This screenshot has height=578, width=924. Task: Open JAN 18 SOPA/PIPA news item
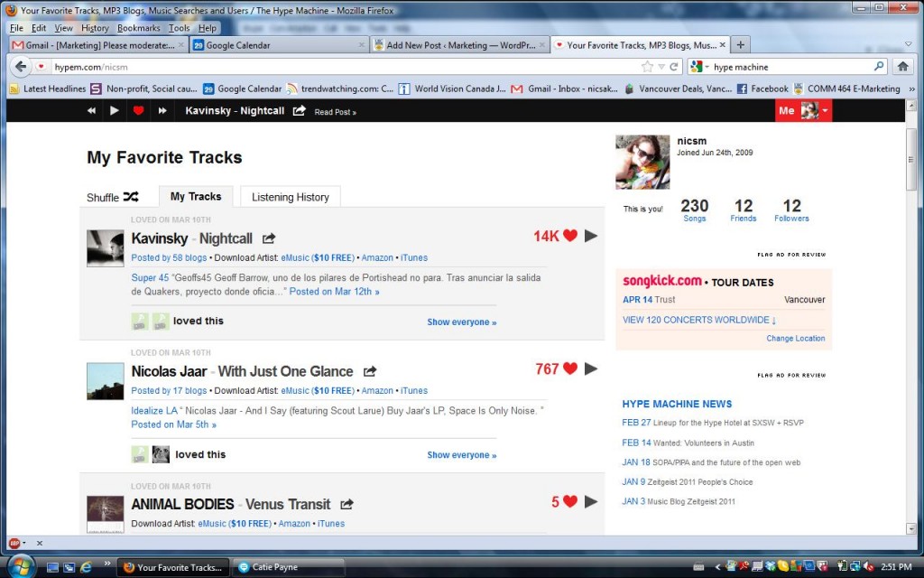711,462
